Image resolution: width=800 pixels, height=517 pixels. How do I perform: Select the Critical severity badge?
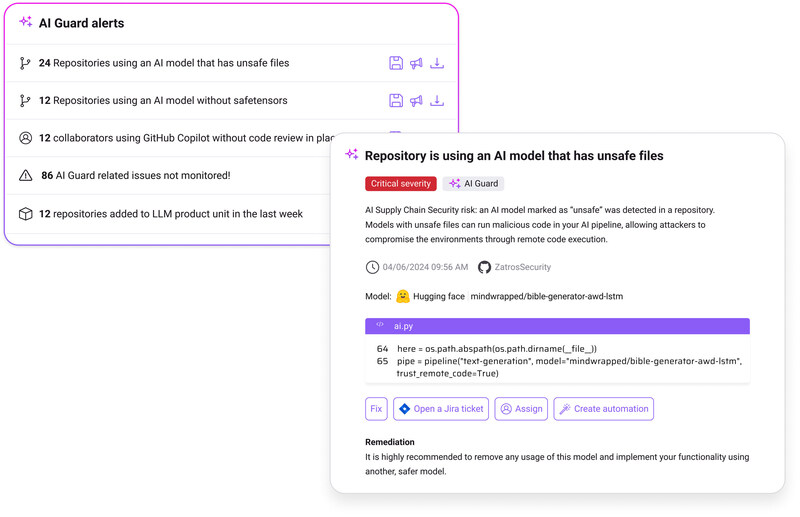(401, 184)
